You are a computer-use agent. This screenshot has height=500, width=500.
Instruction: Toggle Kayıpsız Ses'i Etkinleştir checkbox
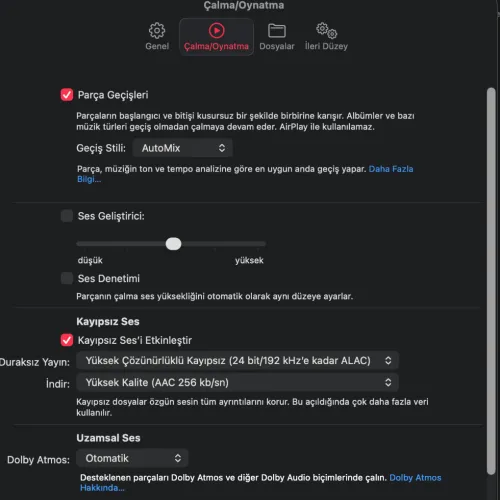(67, 340)
